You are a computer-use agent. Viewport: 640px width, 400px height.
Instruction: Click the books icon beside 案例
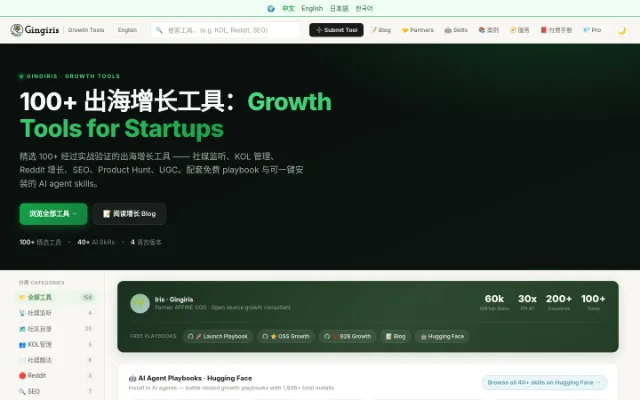click(x=482, y=30)
